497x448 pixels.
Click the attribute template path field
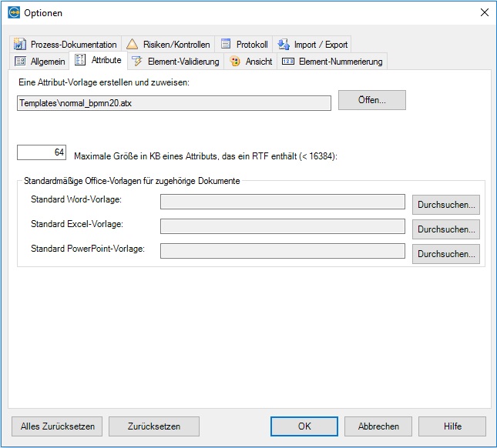tap(174, 103)
